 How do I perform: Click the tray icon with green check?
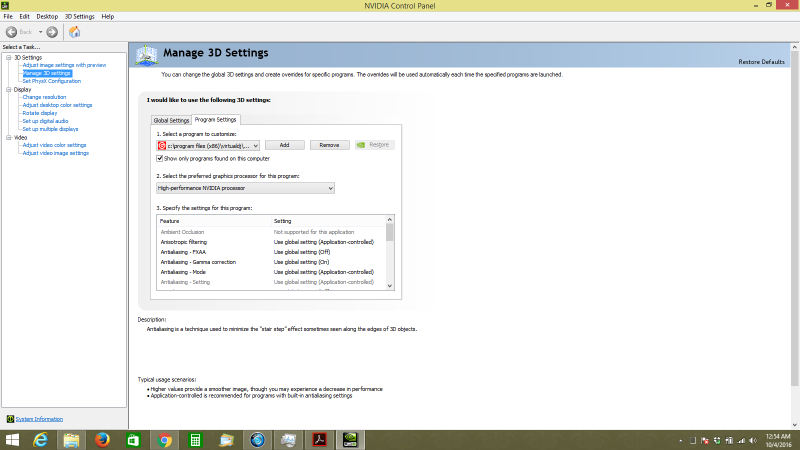(x=717, y=440)
